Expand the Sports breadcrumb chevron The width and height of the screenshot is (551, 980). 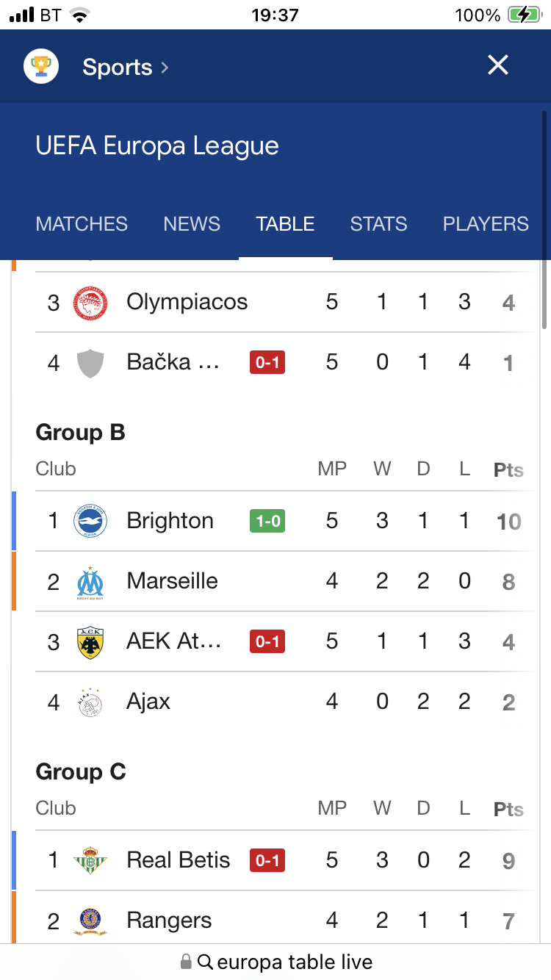[x=165, y=68]
